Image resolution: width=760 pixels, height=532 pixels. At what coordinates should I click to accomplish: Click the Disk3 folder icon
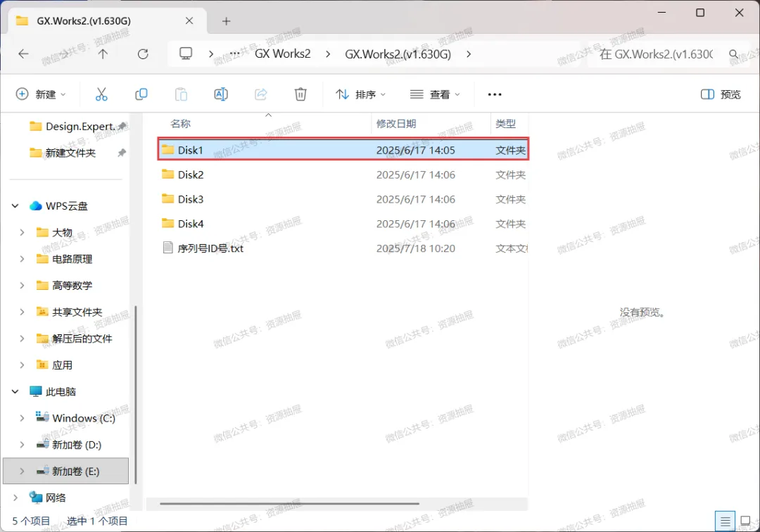[x=167, y=198]
